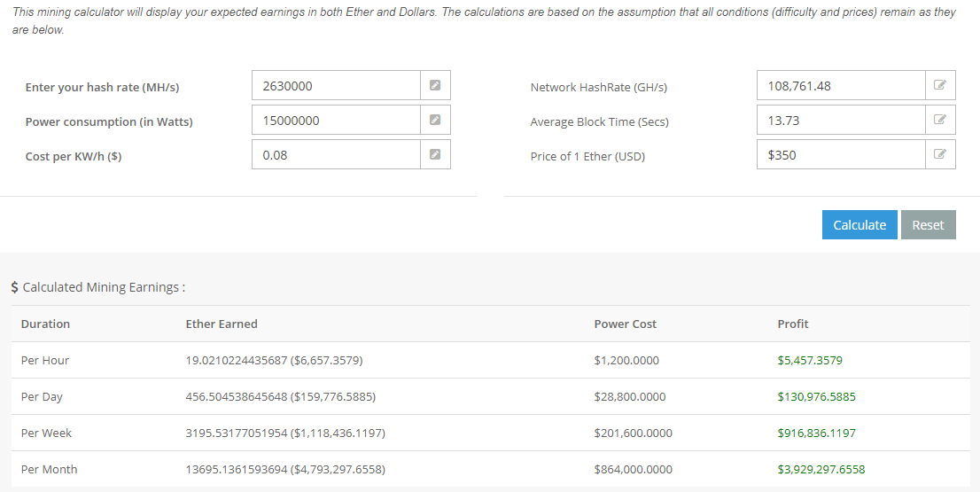
Task: Select the cost per KW/h field 0.08
Action: [336, 154]
